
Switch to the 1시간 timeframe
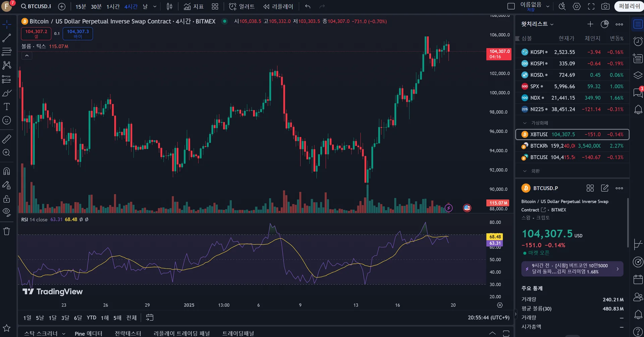pyautogui.click(x=113, y=7)
